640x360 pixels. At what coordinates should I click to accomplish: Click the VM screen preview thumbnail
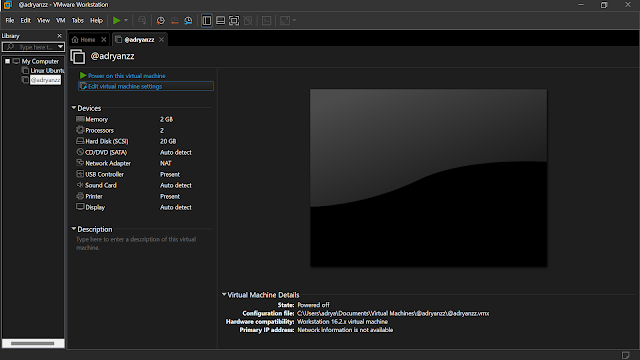[x=429, y=178]
